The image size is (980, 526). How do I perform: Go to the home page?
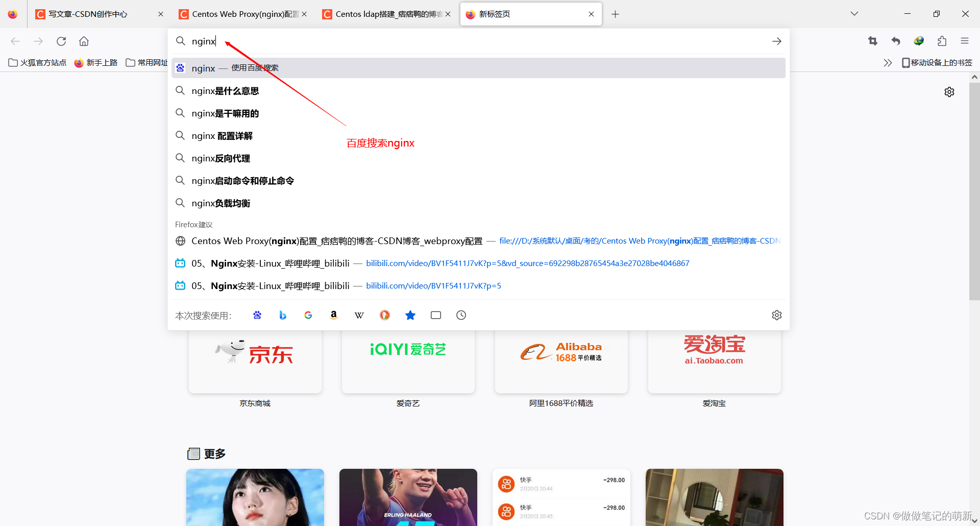tap(84, 41)
